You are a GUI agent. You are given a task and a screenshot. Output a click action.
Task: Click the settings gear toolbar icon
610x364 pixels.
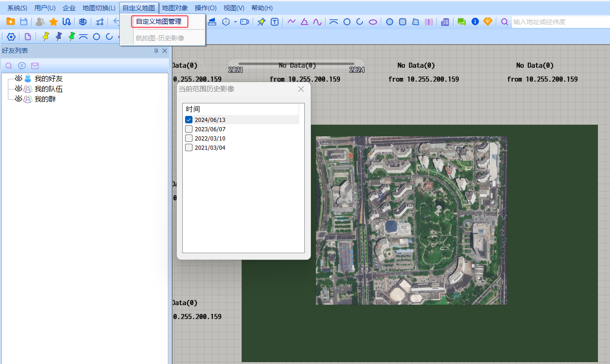pyautogui.click(x=11, y=37)
